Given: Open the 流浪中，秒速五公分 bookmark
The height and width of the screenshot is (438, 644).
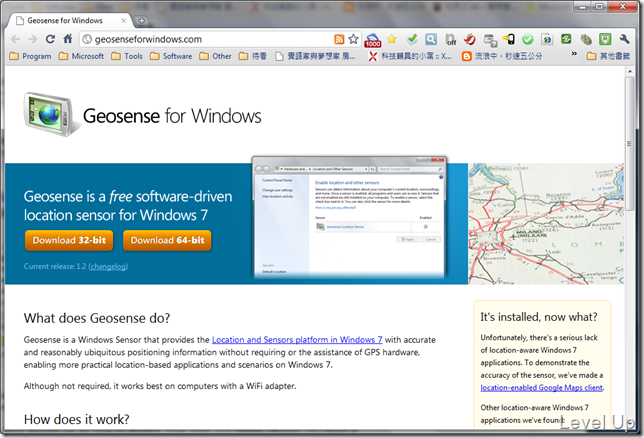Looking at the screenshot, I should 502,56.
